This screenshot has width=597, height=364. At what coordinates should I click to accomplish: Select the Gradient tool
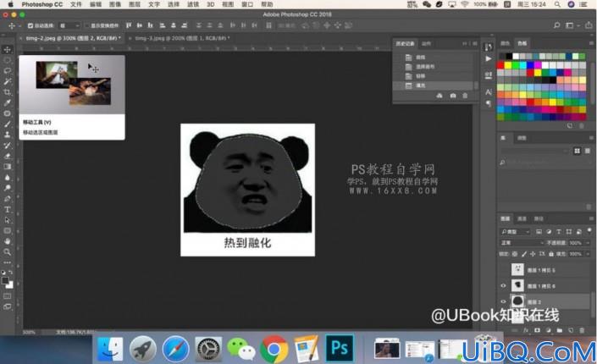click(x=8, y=167)
